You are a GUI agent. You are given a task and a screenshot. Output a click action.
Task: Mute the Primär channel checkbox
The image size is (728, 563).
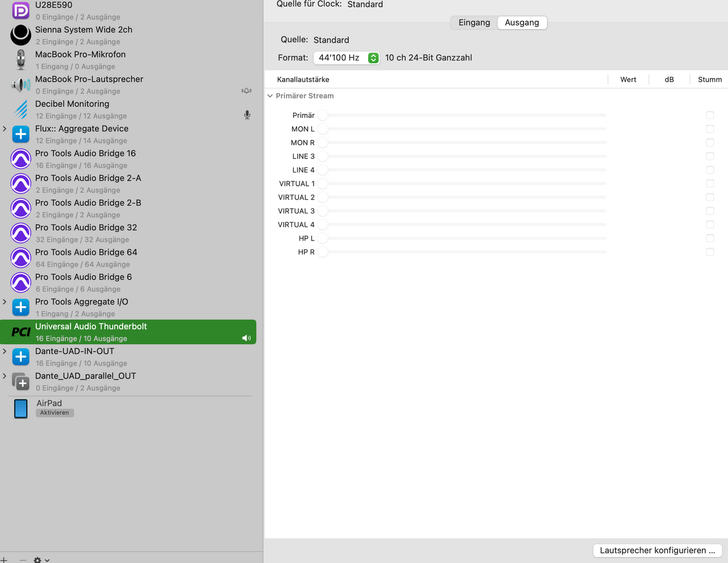coord(710,115)
